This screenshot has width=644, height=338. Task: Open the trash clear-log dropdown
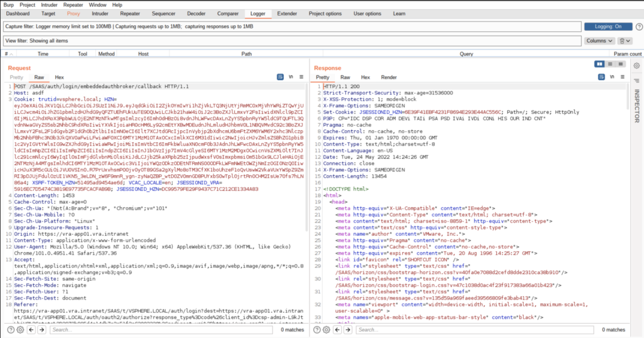click(625, 41)
